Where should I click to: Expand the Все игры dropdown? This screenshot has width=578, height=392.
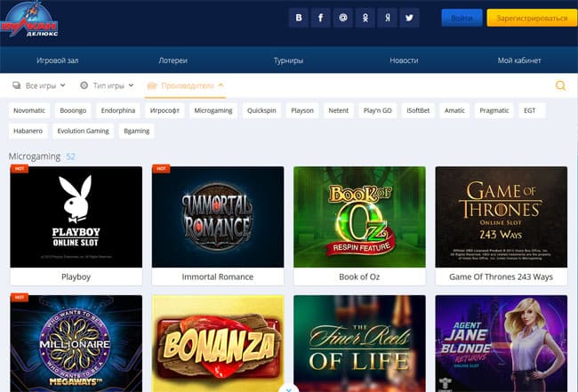coord(40,85)
